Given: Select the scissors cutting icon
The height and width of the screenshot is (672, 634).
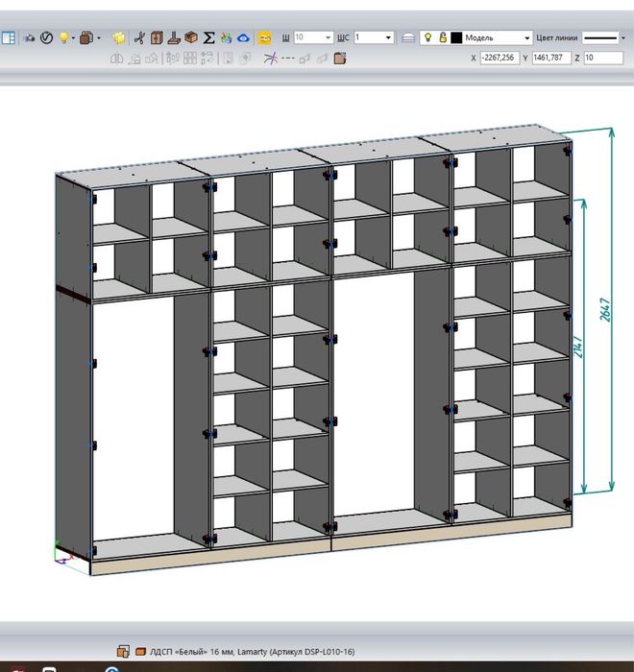Looking at the screenshot, I should (x=139, y=37).
